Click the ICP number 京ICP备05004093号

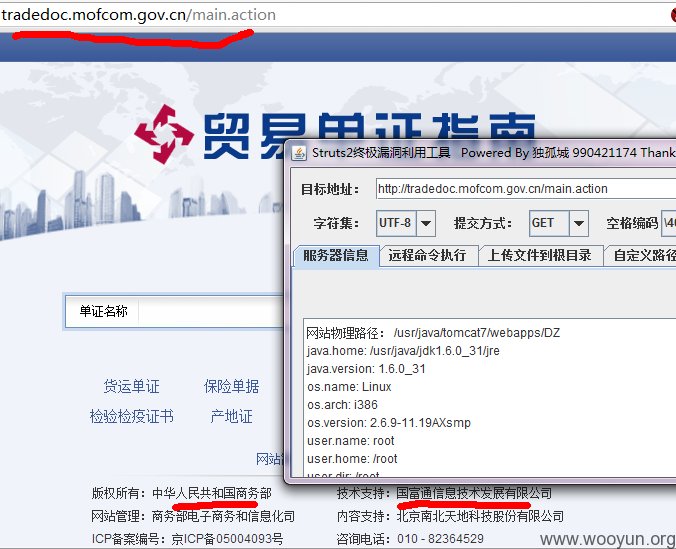tap(227, 539)
